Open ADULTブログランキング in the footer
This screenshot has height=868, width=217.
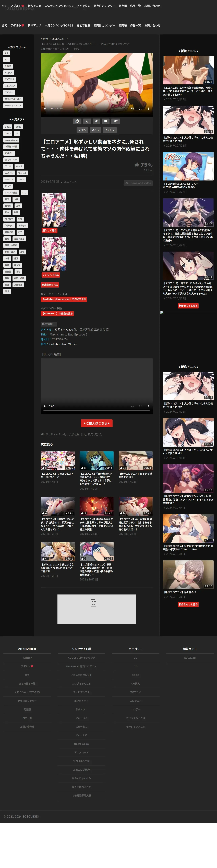81,658
